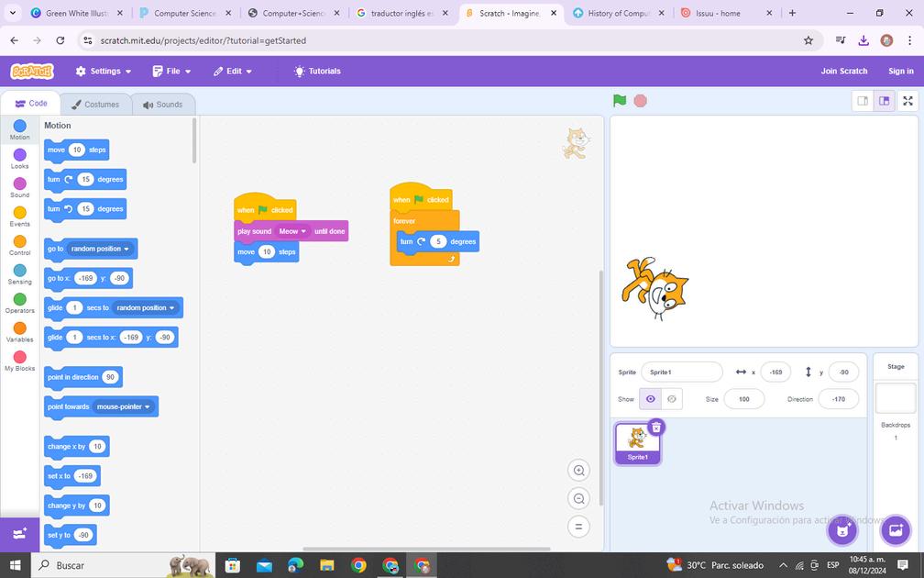Select the Operators category circle
The height and width of the screenshot is (578, 924).
[19, 299]
